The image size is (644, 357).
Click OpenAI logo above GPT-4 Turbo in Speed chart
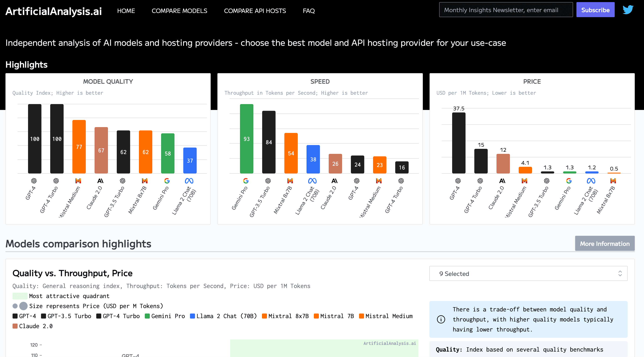[401, 181]
